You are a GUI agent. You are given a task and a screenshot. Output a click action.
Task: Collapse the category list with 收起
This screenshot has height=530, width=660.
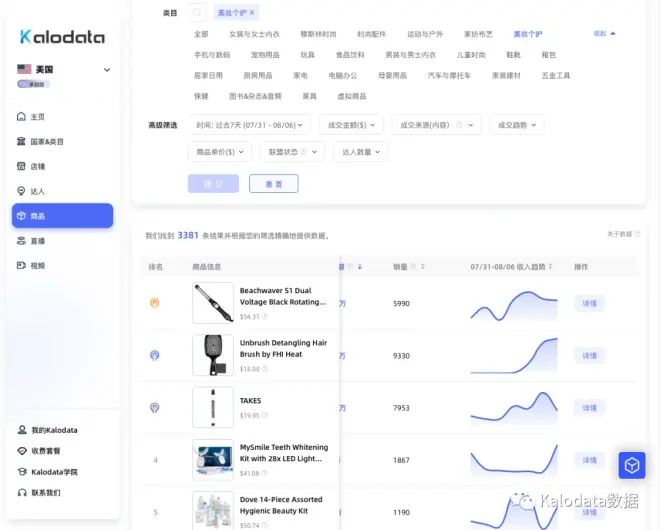pyautogui.click(x=604, y=34)
